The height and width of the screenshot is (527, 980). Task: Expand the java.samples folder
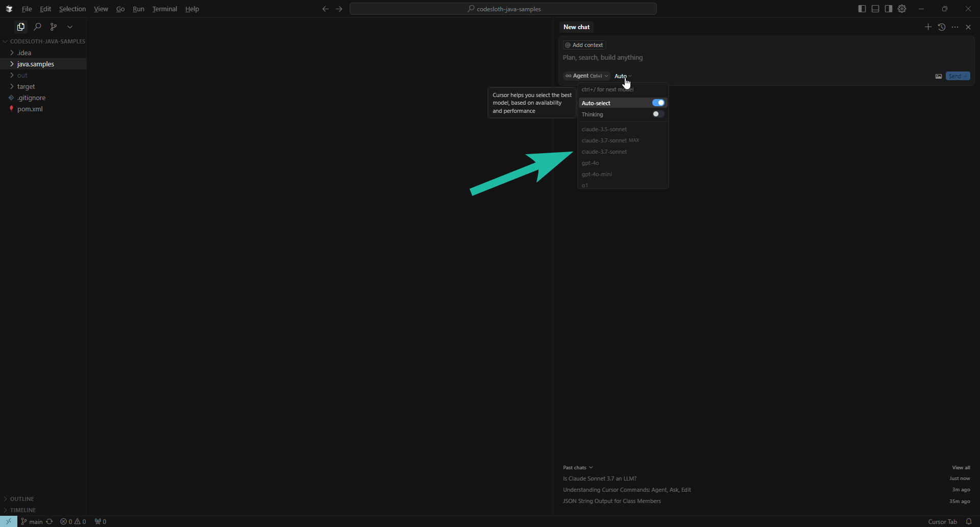pyautogui.click(x=43, y=64)
